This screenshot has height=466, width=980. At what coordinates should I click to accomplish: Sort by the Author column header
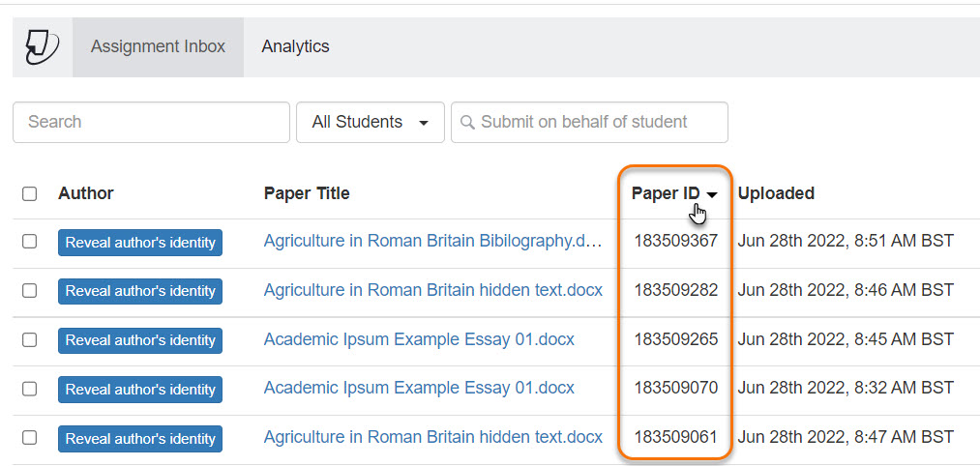(86, 193)
